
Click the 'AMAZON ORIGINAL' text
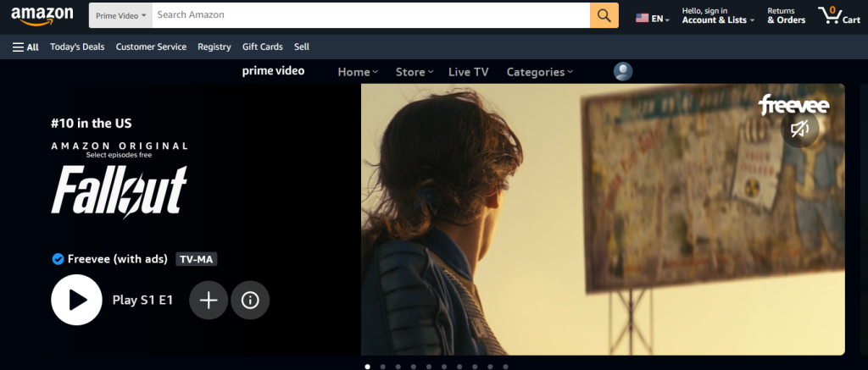click(120, 146)
